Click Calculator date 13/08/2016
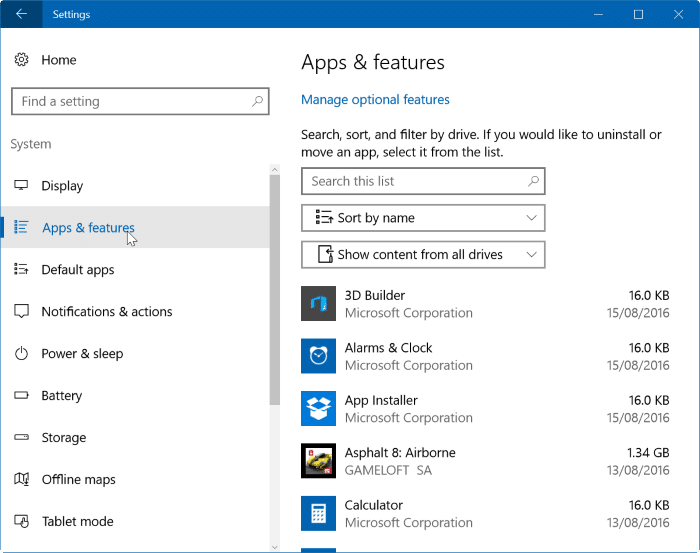Screen dimensions: 700x553 638,523
